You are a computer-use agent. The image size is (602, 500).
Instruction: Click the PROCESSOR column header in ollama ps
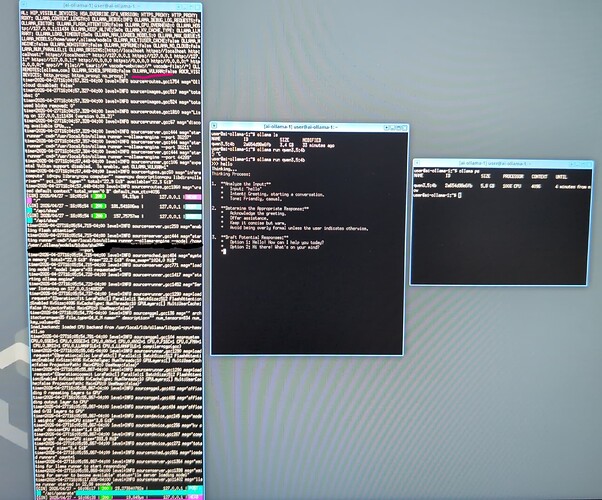tap(513, 176)
